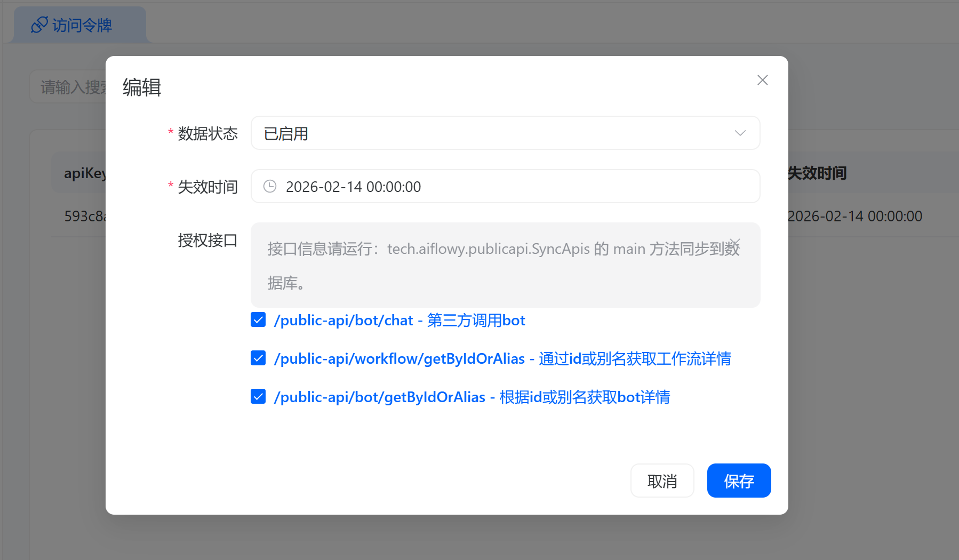
Task: Dismiss the 接口信息 notice using its X
Action: tap(735, 243)
